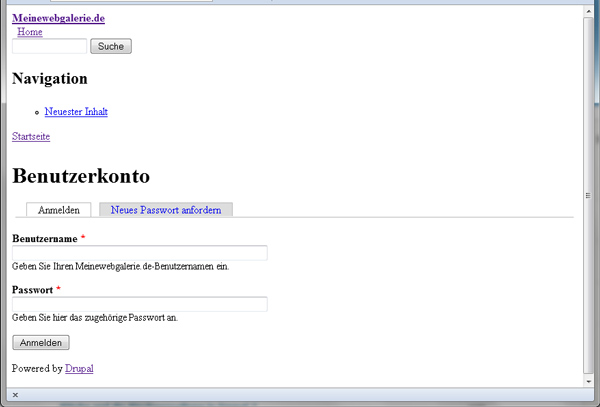Select the Neues Passwort anfordern tab
The image size is (600, 407).
pyautogui.click(x=166, y=210)
